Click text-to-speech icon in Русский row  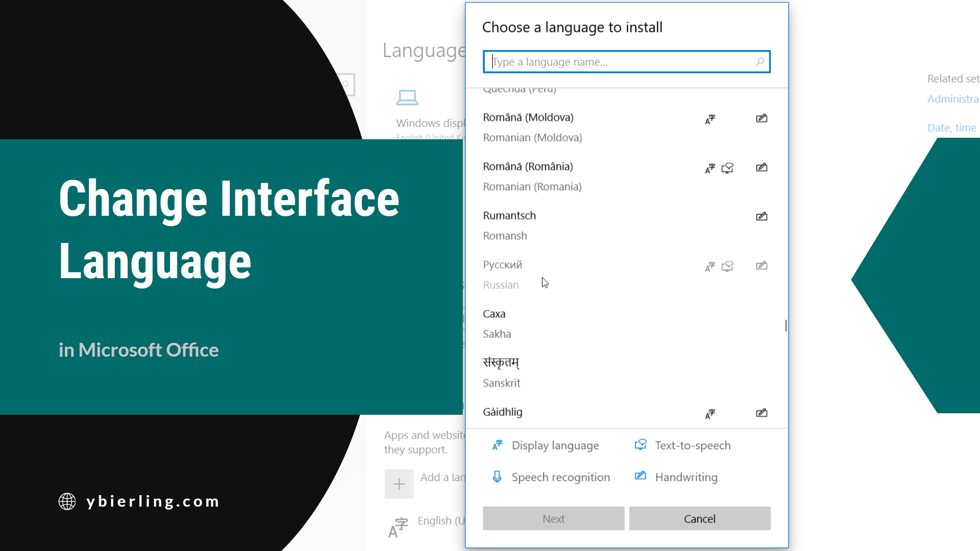tap(727, 266)
